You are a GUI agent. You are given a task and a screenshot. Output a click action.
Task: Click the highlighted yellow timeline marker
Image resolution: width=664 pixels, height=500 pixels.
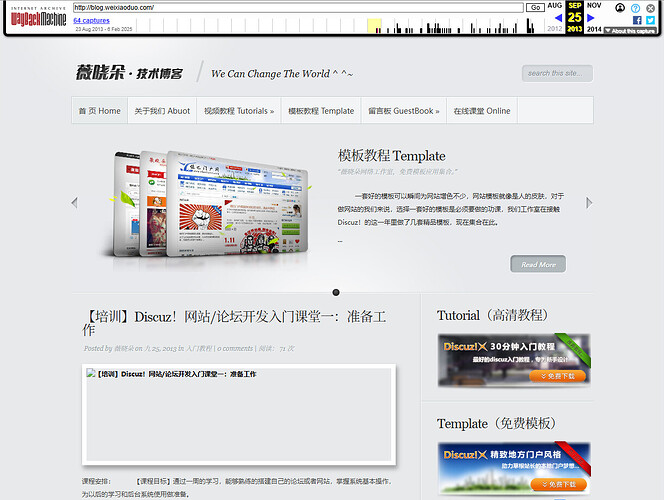tap(374, 25)
